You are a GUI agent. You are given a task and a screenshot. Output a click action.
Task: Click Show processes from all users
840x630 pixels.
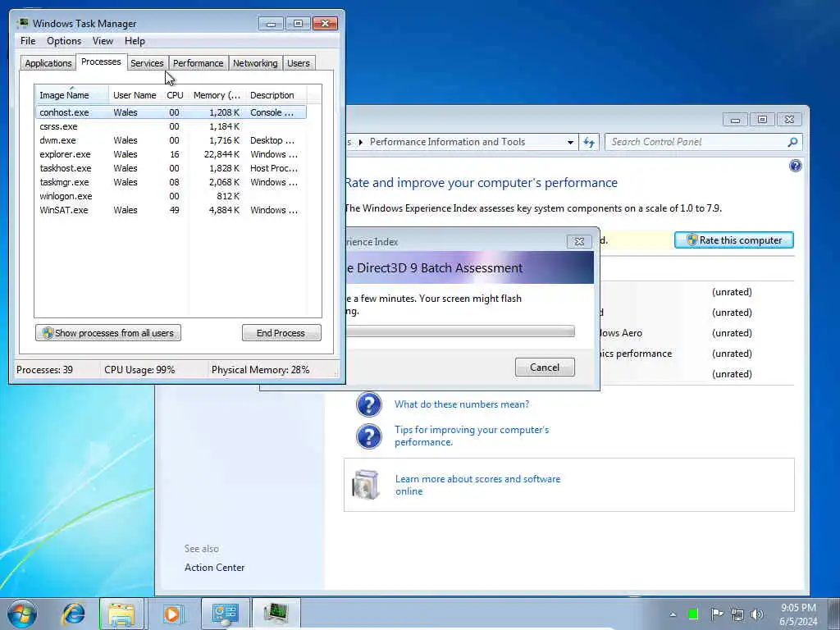[108, 333]
